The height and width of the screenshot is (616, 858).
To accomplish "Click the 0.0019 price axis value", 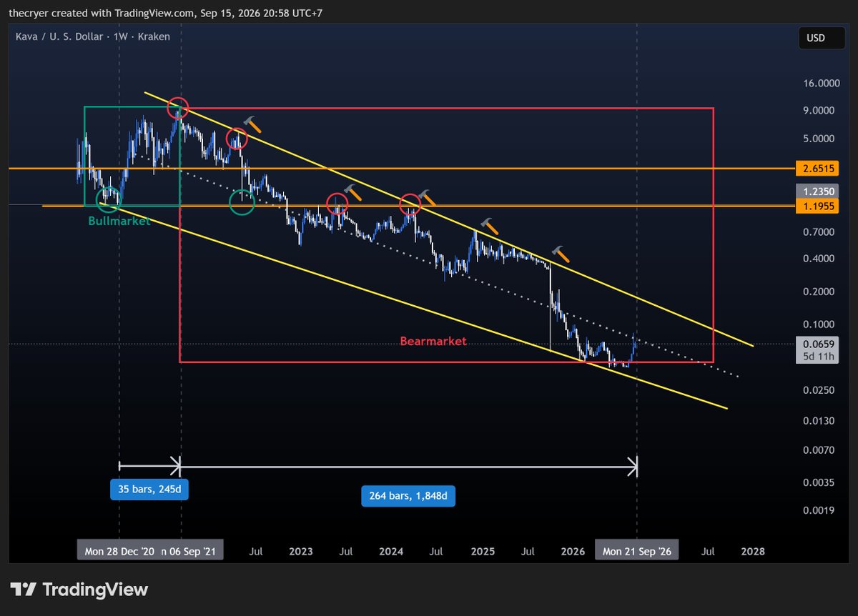I will click(819, 510).
